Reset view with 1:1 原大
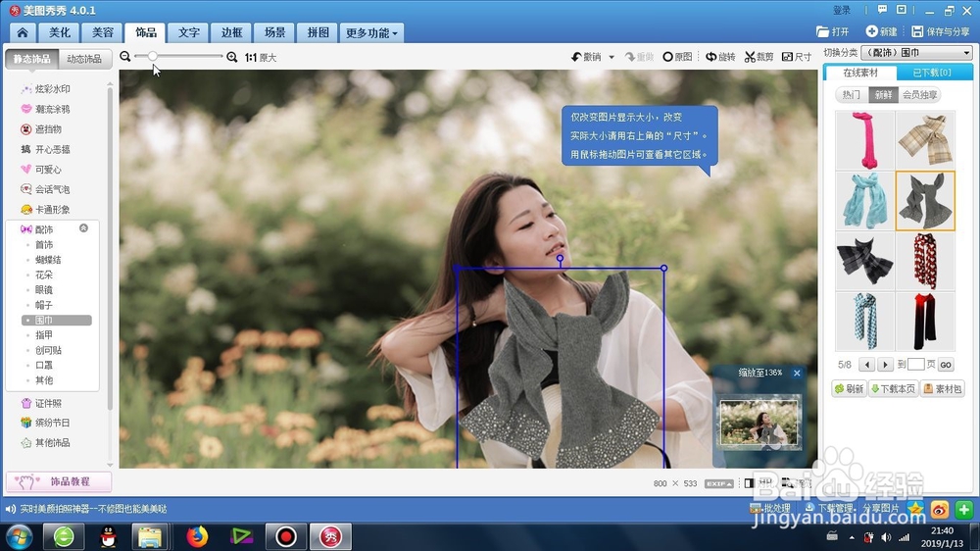Viewport: 980px width, 551px height. tap(261, 58)
